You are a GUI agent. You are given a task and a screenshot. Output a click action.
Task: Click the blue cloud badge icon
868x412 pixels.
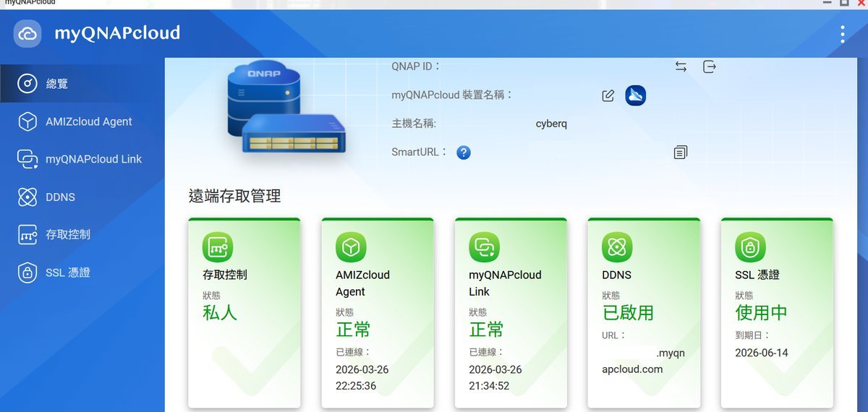635,95
